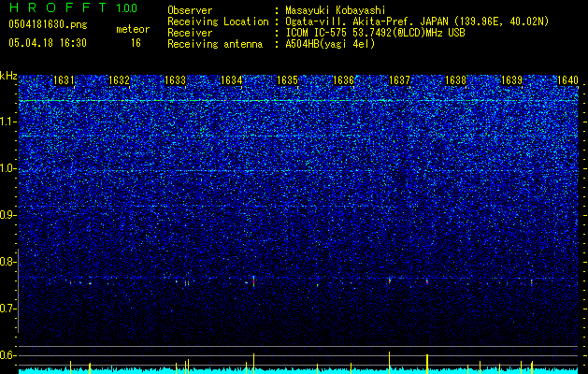Viewport: 588px width, 374px height.
Task: Select the meteor count value 16
Action: click(x=136, y=43)
